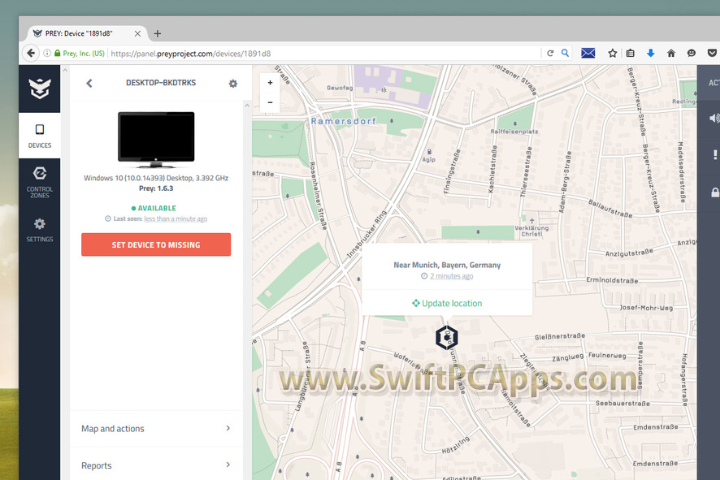Screen dimensions: 720x480
Task: Click the device settings gear icon
Action: pyautogui.click(x=233, y=84)
